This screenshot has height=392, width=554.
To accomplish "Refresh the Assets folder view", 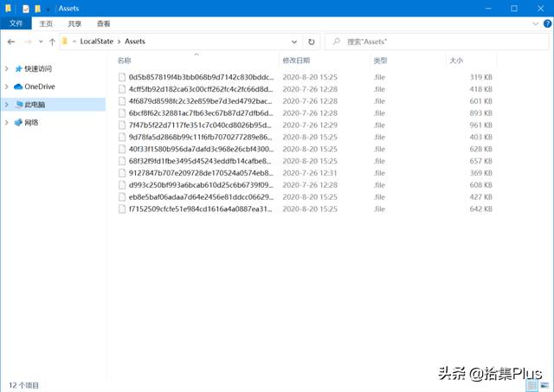I will 312,41.
